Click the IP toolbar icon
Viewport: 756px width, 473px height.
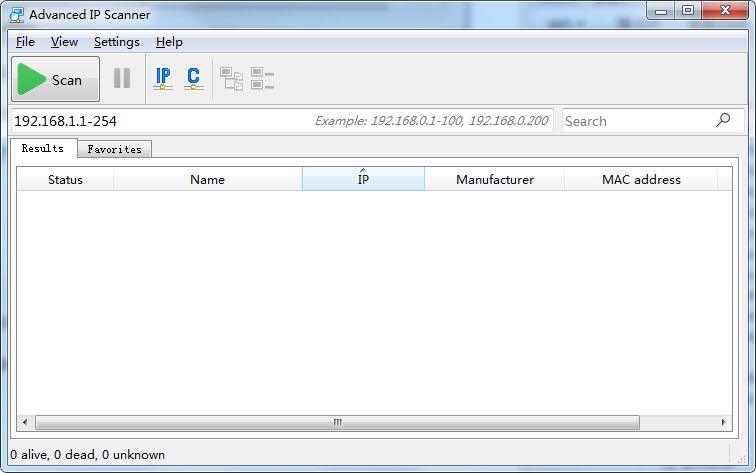click(163, 79)
